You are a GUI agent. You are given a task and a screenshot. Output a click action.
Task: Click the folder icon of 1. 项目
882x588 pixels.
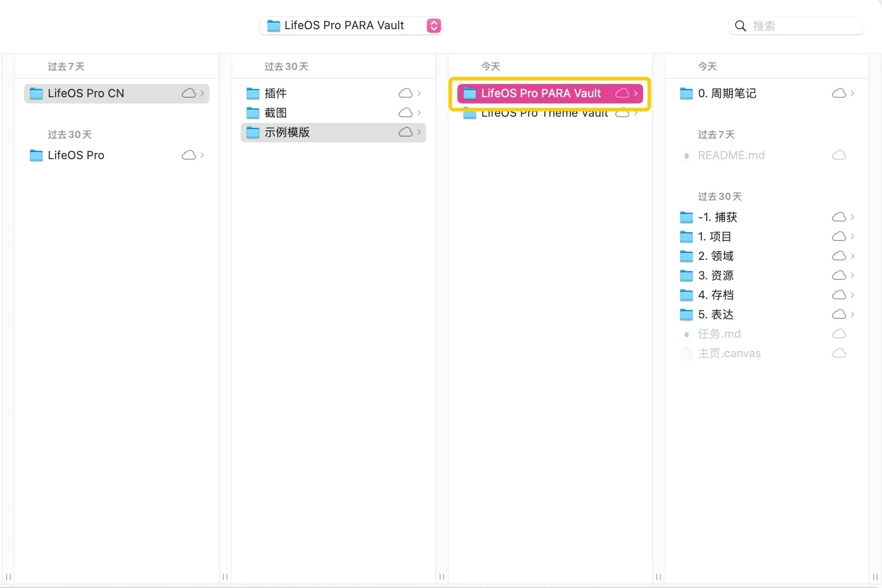point(686,237)
